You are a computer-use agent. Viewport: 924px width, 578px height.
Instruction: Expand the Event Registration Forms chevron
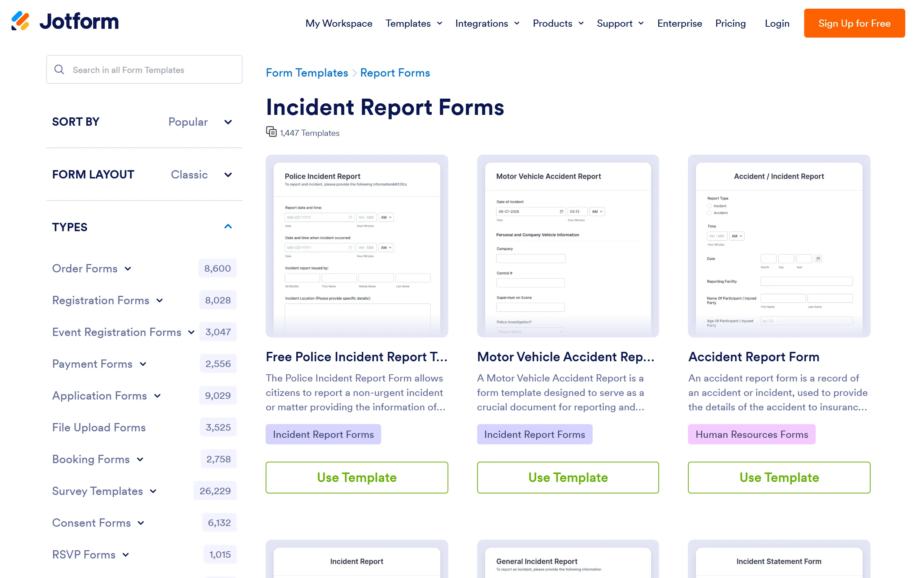[191, 332]
